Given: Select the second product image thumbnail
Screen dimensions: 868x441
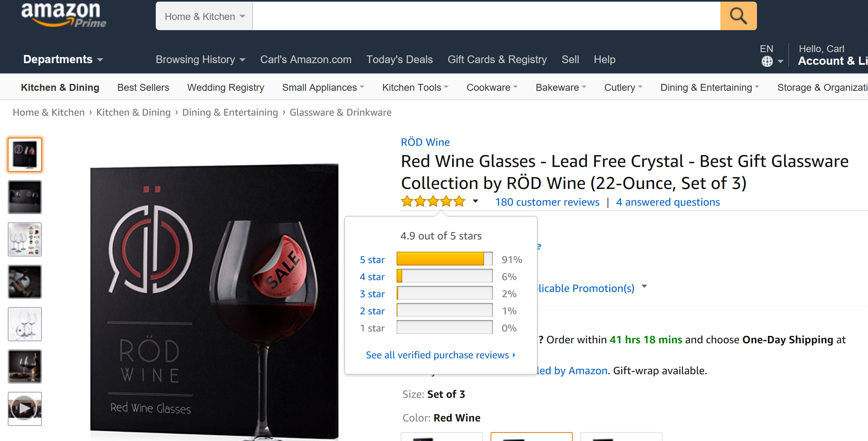Looking at the screenshot, I should pos(25,197).
